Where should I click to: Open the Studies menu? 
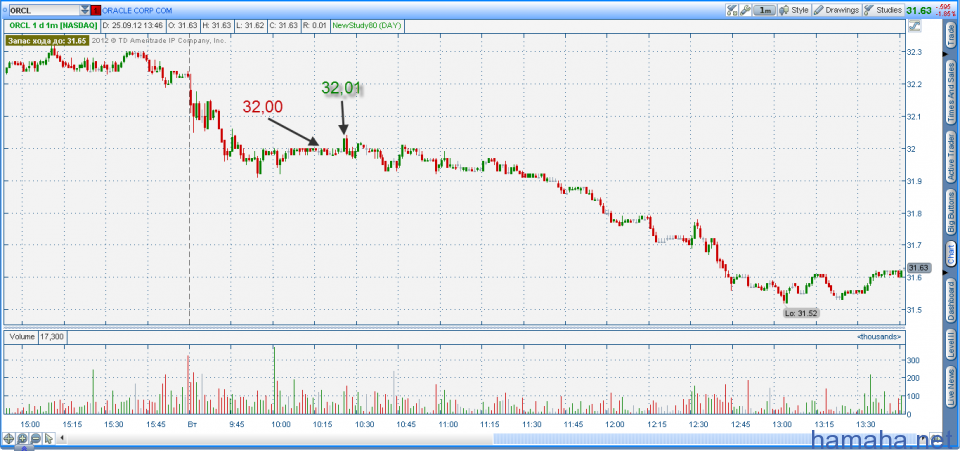tap(883, 10)
